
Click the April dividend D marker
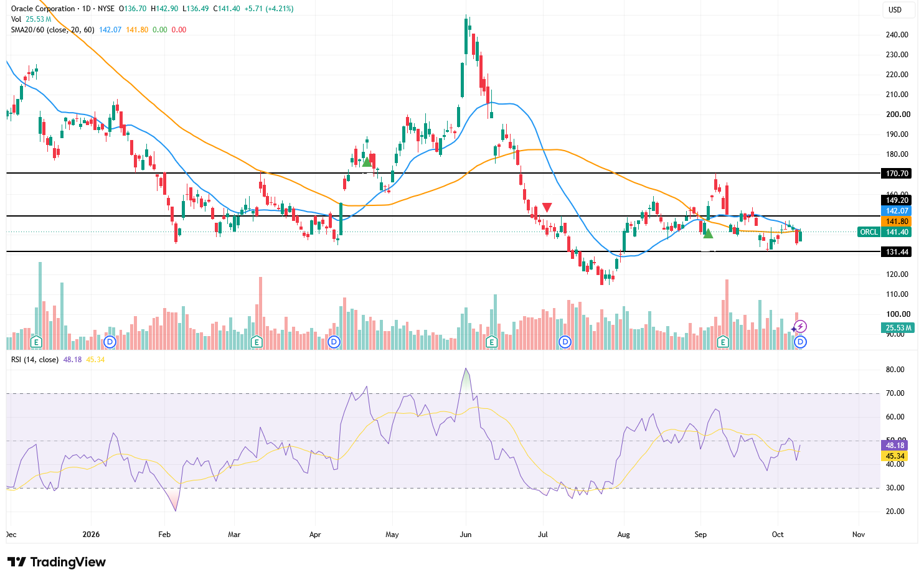334,342
